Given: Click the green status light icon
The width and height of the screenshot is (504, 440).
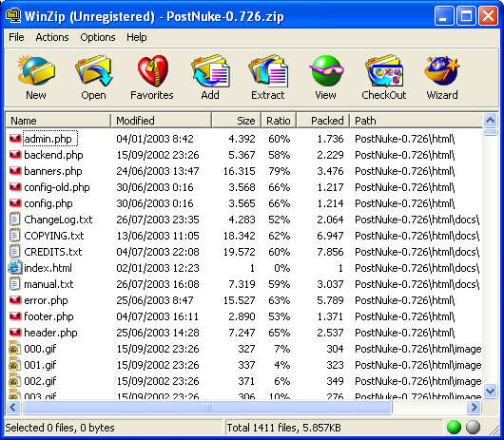Looking at the screenshot, I should 454,427.
